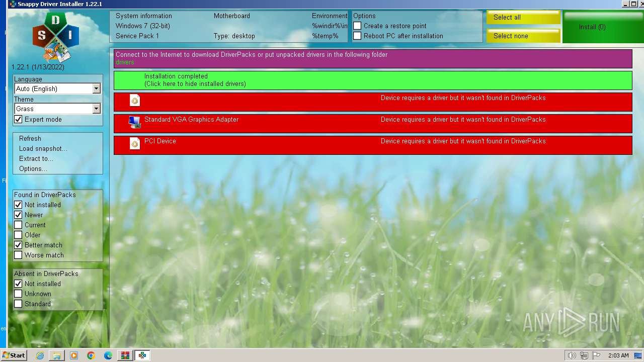Uncheck Not installed under Found in DriverPacks
This screenshot has width=644, height=362.
tap(18, 205)
